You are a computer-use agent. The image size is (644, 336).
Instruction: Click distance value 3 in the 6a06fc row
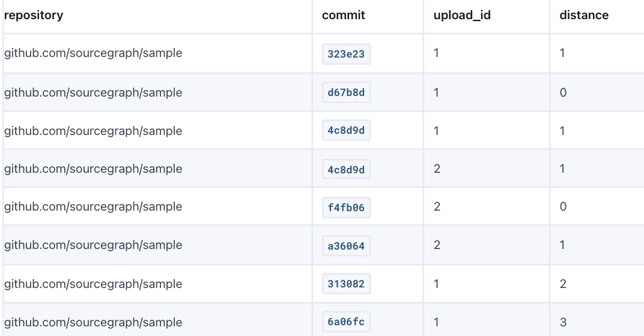coord(563,322)
